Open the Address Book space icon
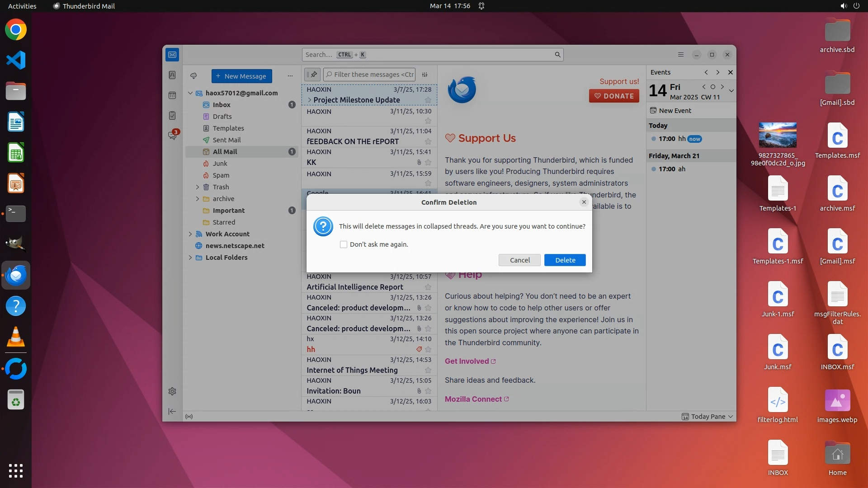 click(x=172, y=75)
